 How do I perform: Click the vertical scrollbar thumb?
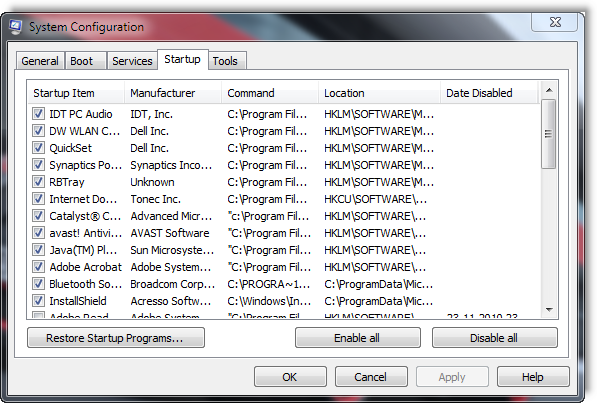pyautogui.click(x=549, y=134)
